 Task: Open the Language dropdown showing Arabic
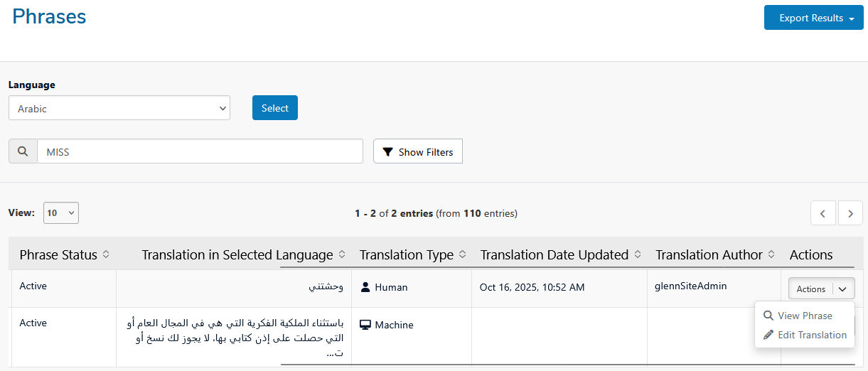[119, 109]
